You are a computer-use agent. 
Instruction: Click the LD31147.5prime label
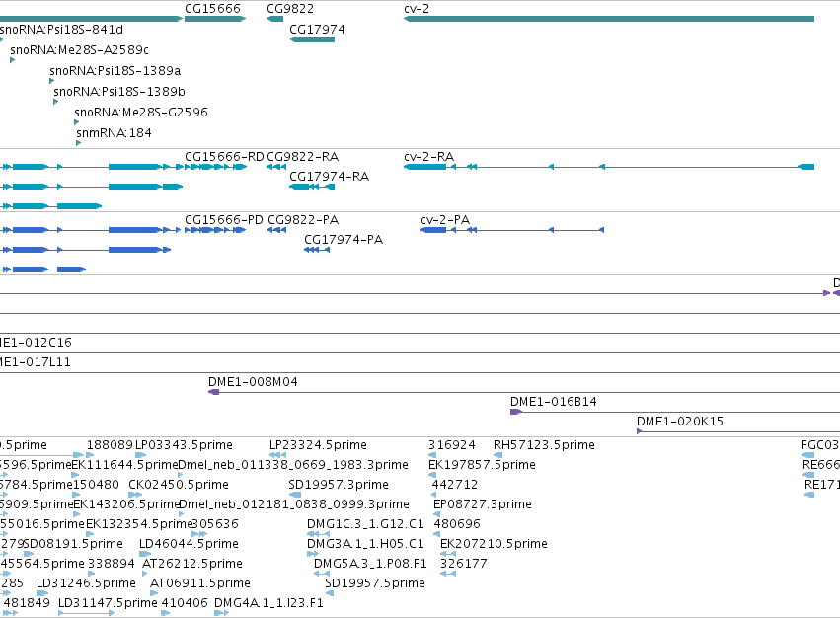[x=108, y=603]
